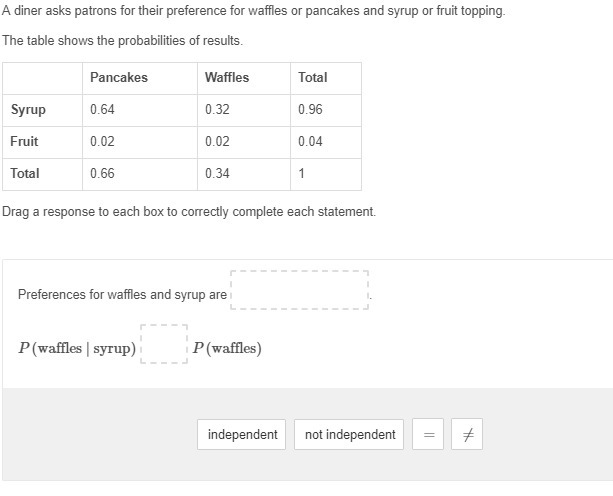Choose the not-equal sign tile
The height and width of the screenshot is (496, 613).
467,435
